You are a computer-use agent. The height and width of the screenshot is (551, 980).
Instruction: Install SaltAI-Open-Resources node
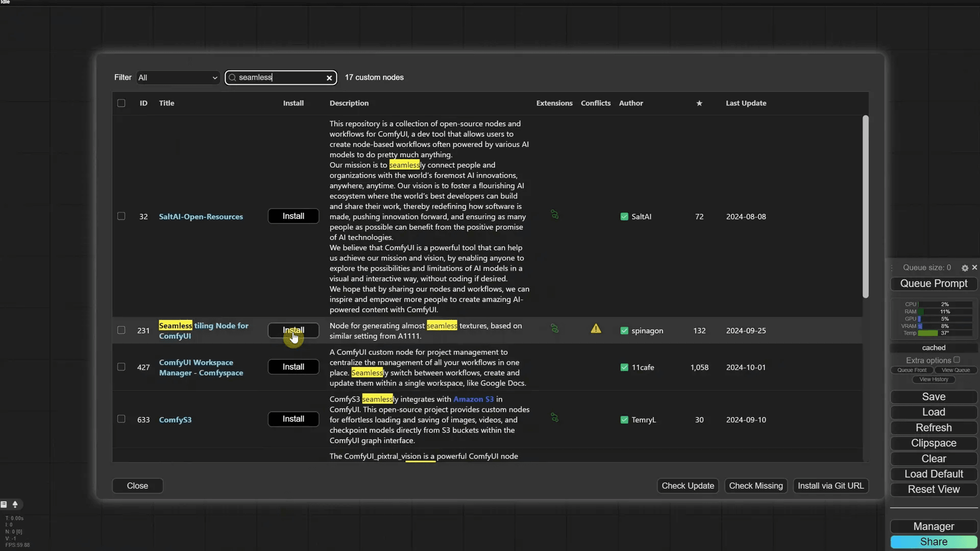pyautogui.click(x=293, y=216)
